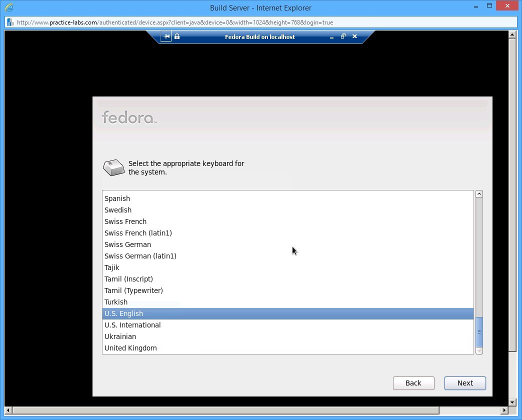The height and width of the screenshot is (420, 522).
Task: Click the keyboard key icon beside the instructions
Action: 113,167
